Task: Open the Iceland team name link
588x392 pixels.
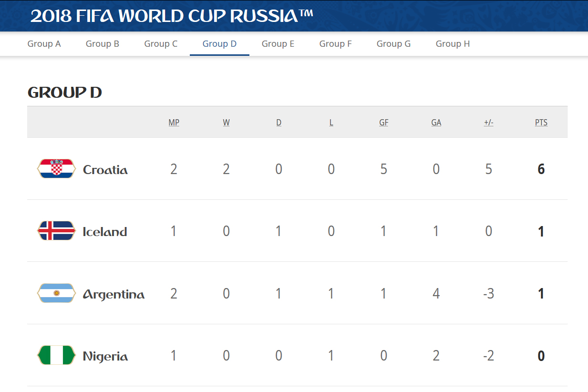Action: (x=105, y=232)
